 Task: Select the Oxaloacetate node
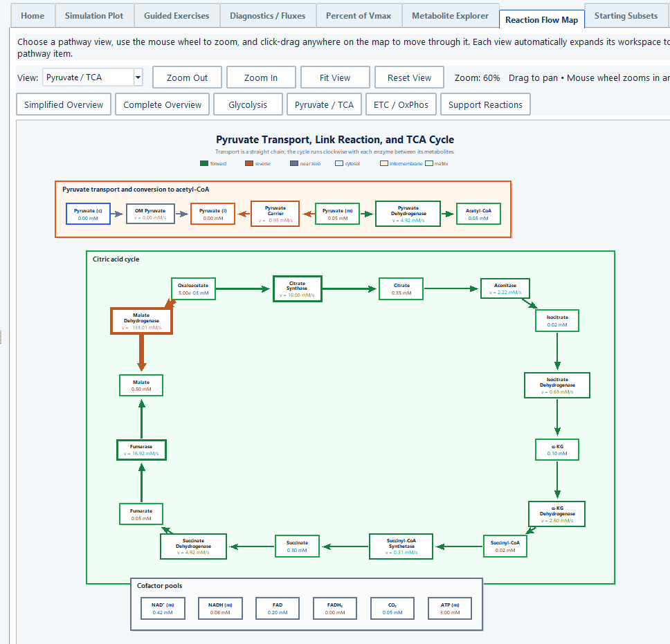click(193, 288)
